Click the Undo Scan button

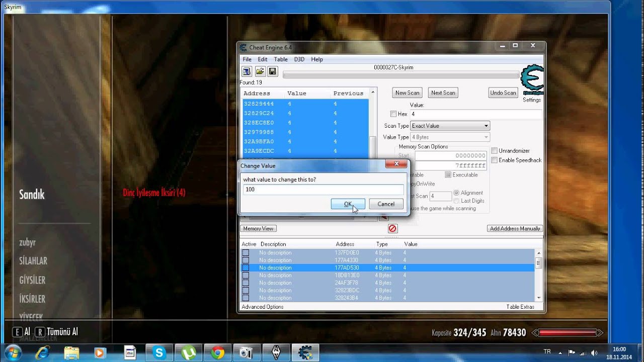click(x=503, y=93)
